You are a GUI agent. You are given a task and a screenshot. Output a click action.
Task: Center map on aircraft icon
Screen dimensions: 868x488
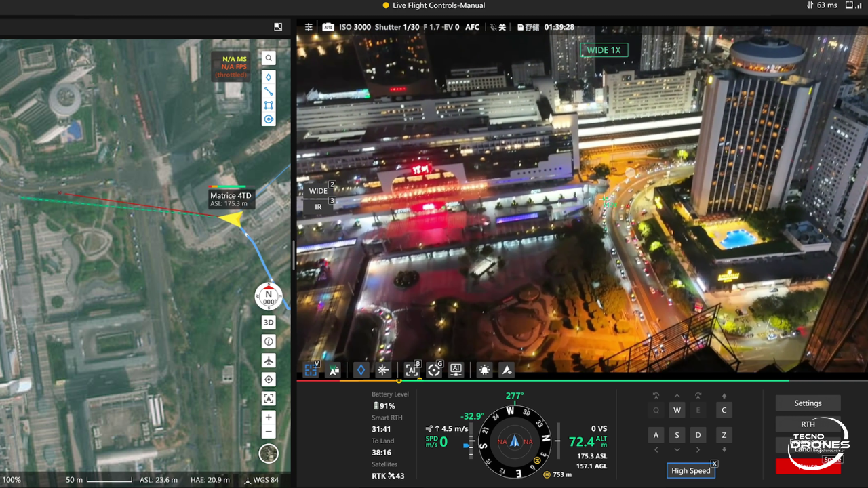pyautogui.click(x=269, y=361)
